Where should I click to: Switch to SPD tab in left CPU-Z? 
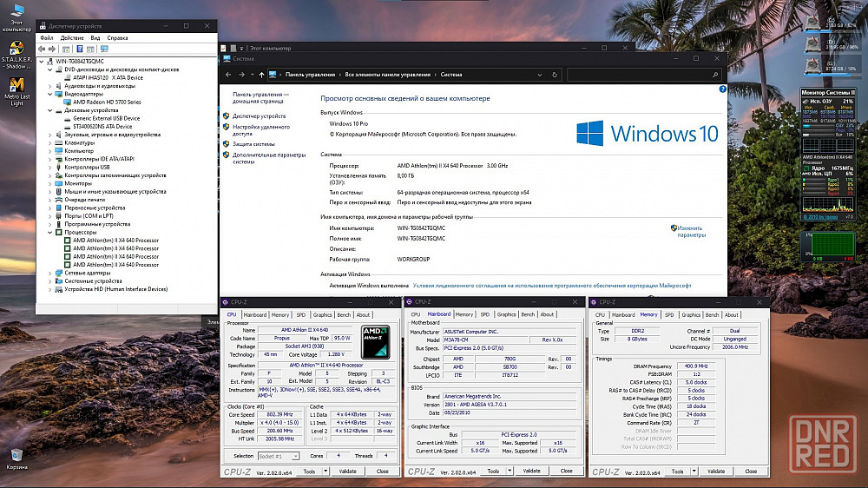[x=301, y=314]
